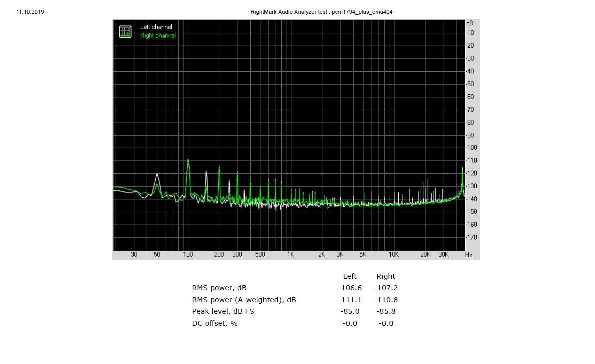
Task: Click the '20K' frequency axis label
Action: tap(425, 255)
